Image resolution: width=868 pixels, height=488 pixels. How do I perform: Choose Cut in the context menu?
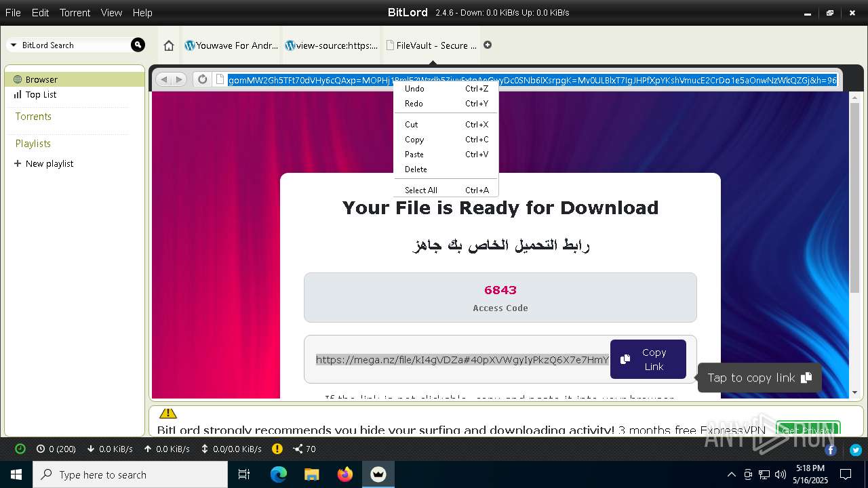pos(446,125)
